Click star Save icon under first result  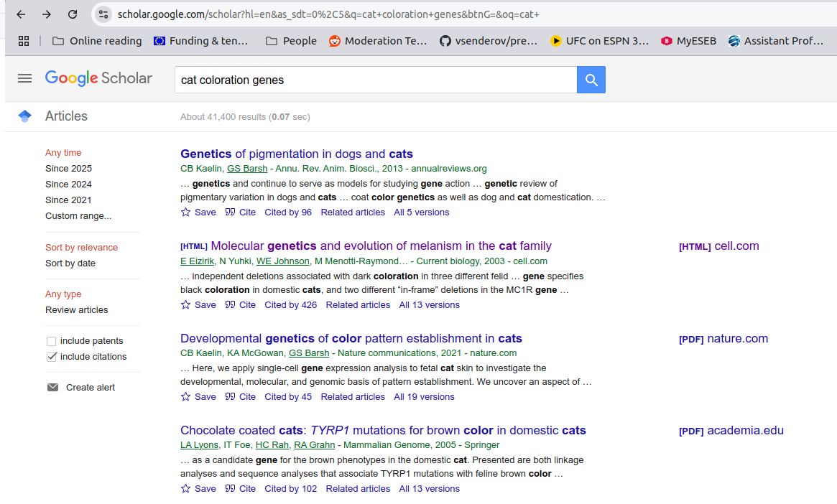tap(186, 213)
